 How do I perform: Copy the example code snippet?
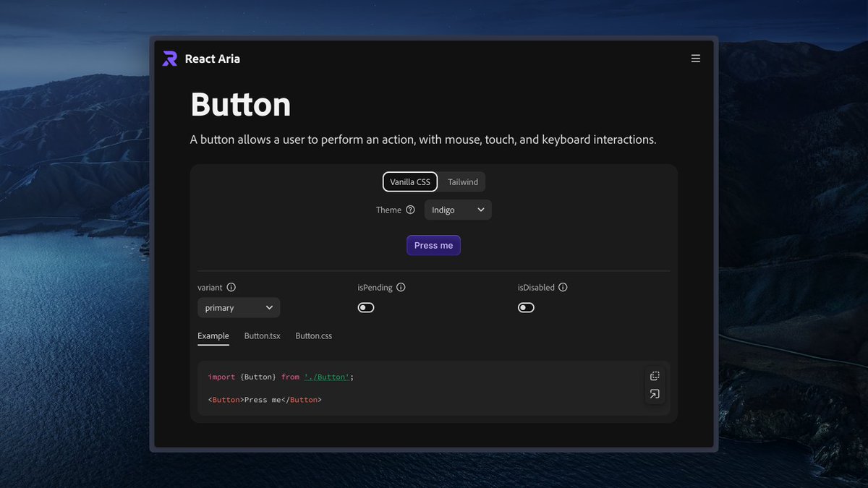655,376
